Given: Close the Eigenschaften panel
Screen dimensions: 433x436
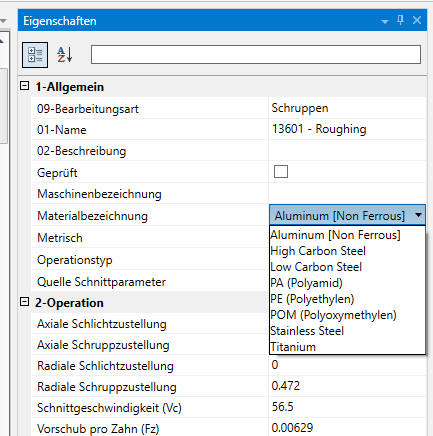Looking at the screenshot, I should (x=417, y=20).
